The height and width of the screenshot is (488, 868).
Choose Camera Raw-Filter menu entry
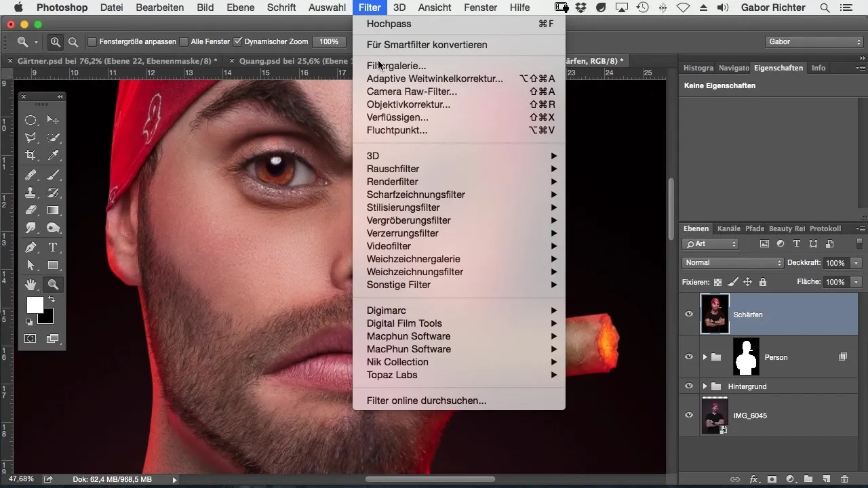click(x=459, y=91)
